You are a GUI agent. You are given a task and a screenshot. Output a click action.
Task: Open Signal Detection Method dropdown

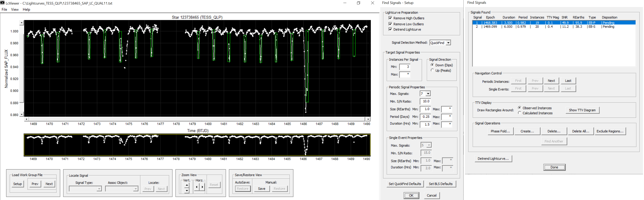tap(448, 43)
